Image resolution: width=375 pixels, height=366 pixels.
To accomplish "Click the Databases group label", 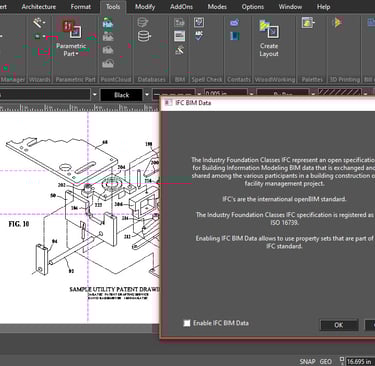I will click(x=152, y=79).
